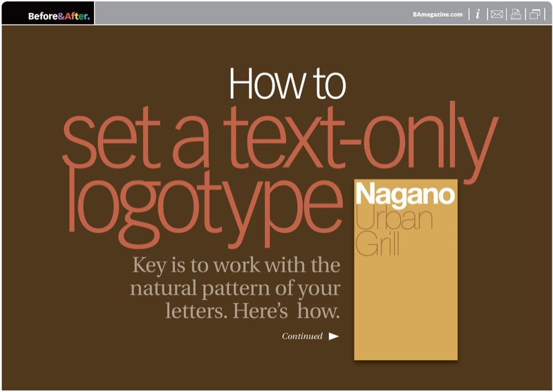This screenshot has height=392, width=553.
Task: Click the printer icon
Action: 516,14
